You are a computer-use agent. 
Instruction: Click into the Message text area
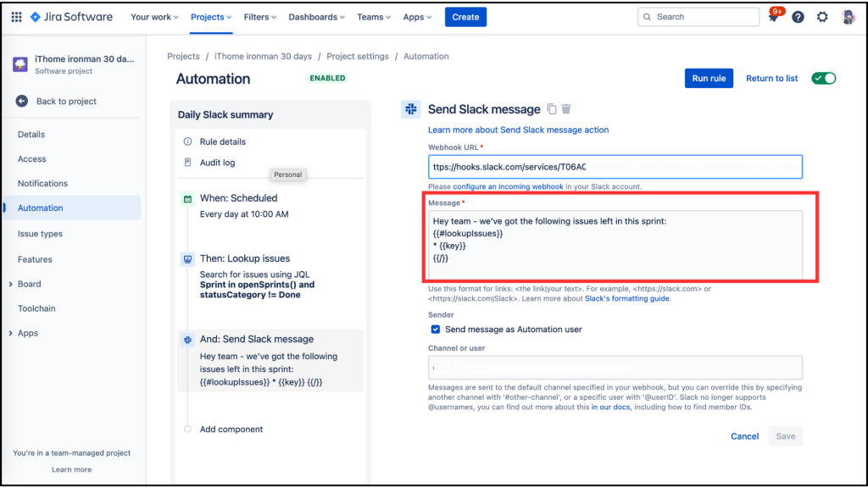tap(615, 245)
